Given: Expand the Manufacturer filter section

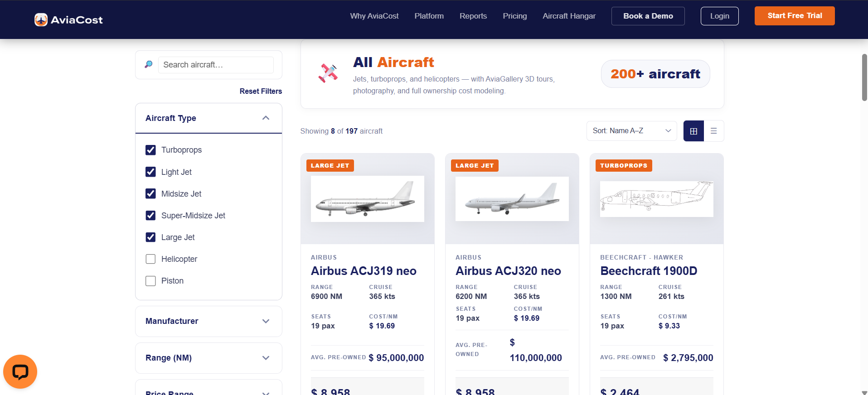Looking at the screenshot, I should click(209, 321).
